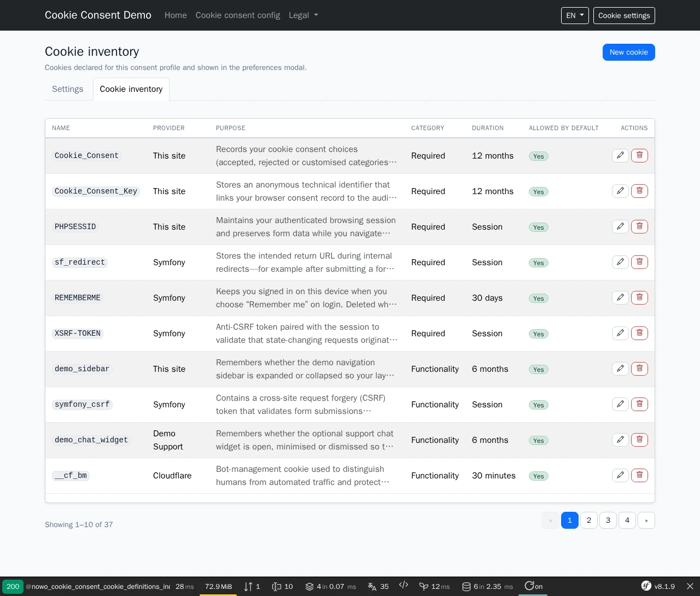Click the 30 minutes duration cell

[494, 475]
